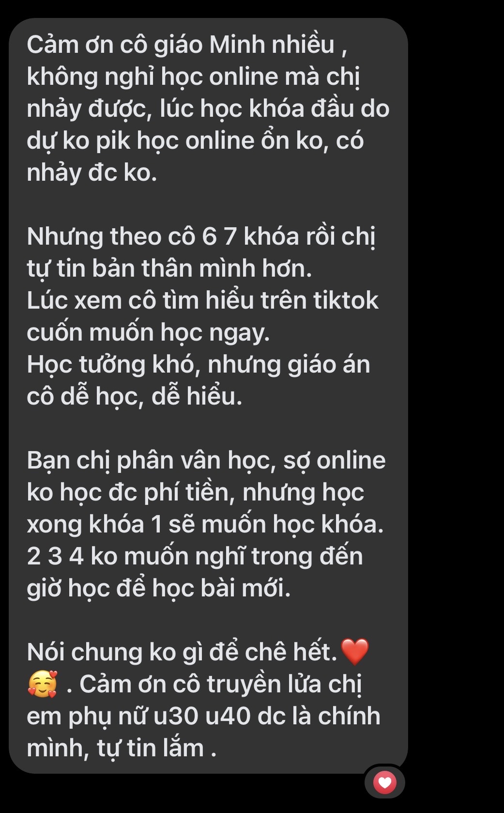
Task: Click the phrase 'cuốn muốn học ngay.'
Action: [148, 332]
